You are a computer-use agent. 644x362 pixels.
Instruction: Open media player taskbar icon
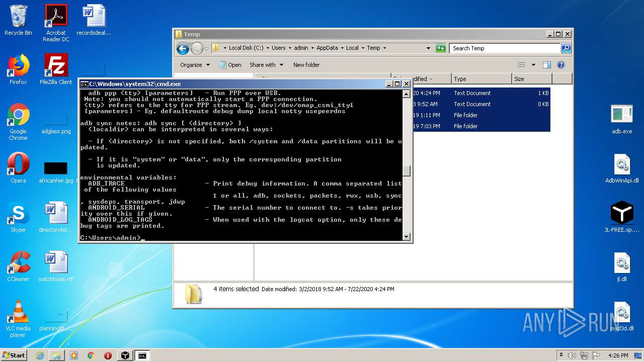pos(74,355)
